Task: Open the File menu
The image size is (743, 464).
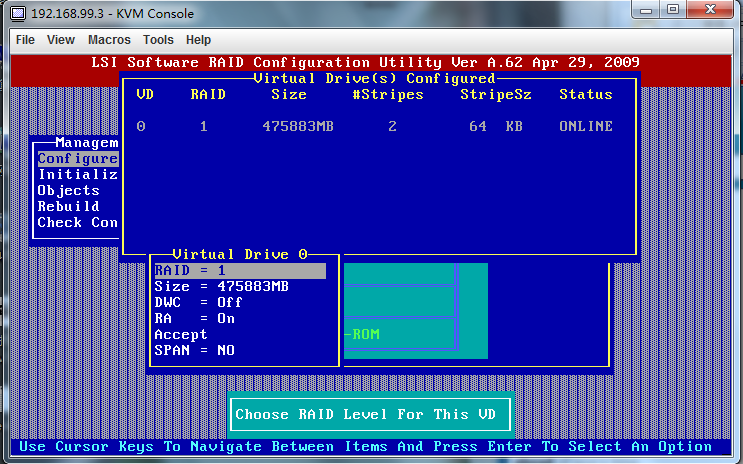Action: [25, 40]
